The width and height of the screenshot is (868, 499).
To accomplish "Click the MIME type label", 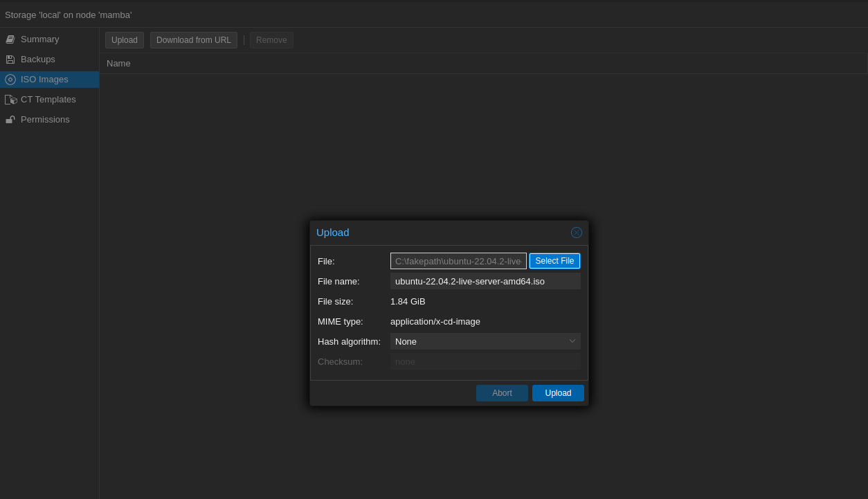I will pos(341,322).
